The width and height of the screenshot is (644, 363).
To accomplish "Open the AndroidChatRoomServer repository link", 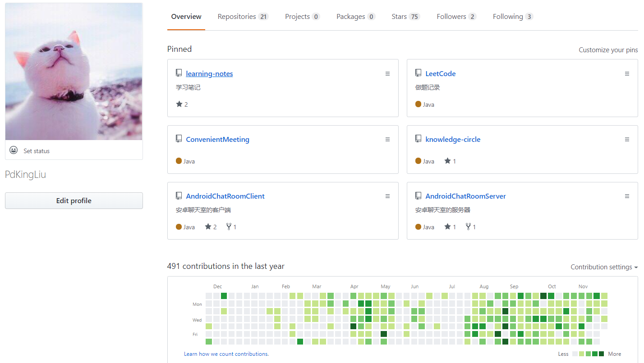I will click(466, 196).
